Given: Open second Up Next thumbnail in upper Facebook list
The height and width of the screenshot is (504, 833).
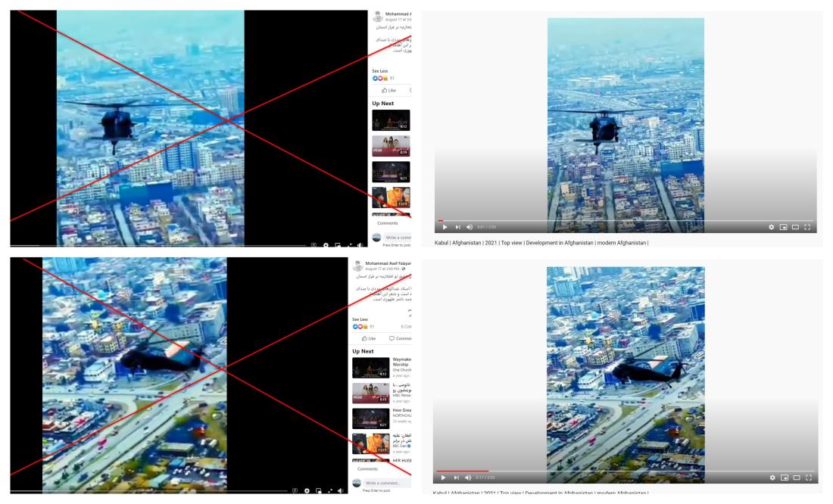Looking at the screenshot, I should (391, 146).
